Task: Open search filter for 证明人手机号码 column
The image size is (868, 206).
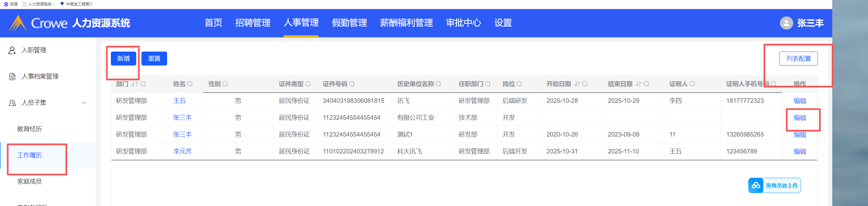Action: 773,84
